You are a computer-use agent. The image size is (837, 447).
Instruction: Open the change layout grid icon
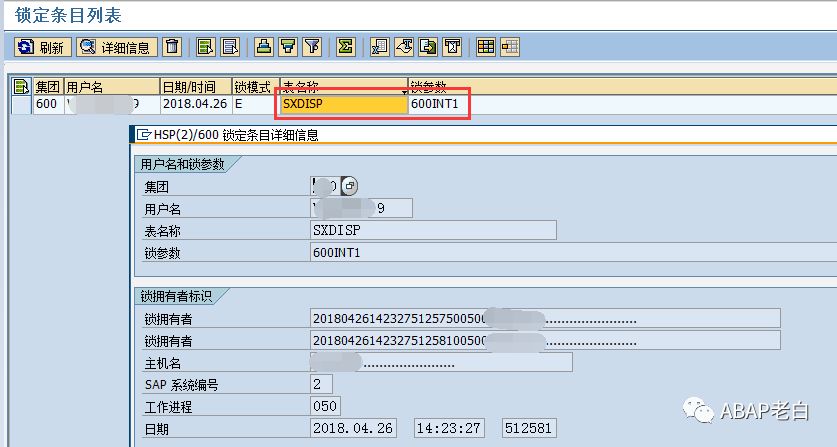click(486, 47)
